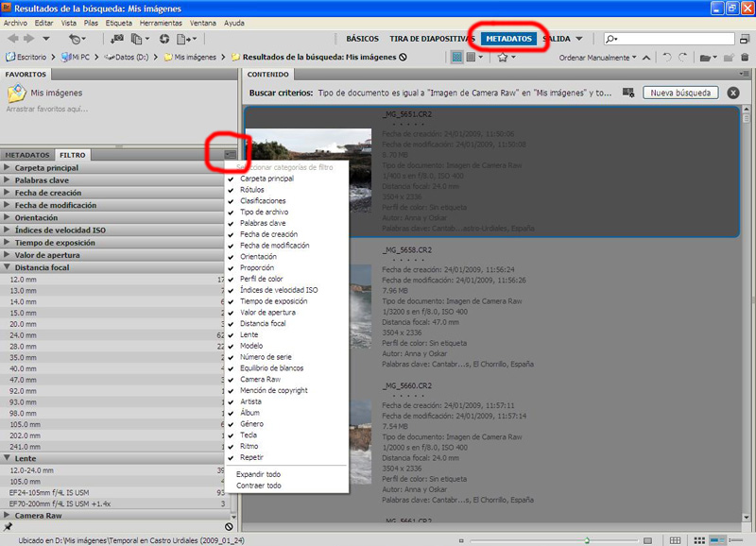Open the recent files clock icon

tap(77, 39)
